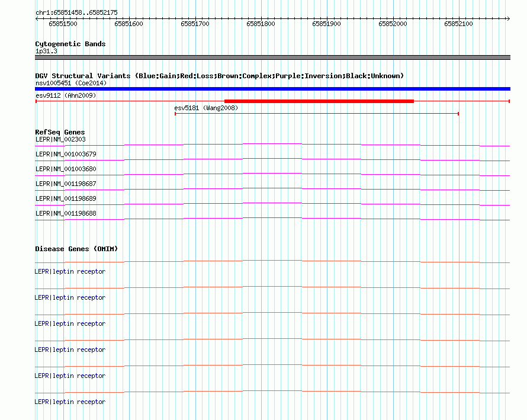Click the thin red line of esv5181
This screenshot has width=527, height=420.
[317, 114]
